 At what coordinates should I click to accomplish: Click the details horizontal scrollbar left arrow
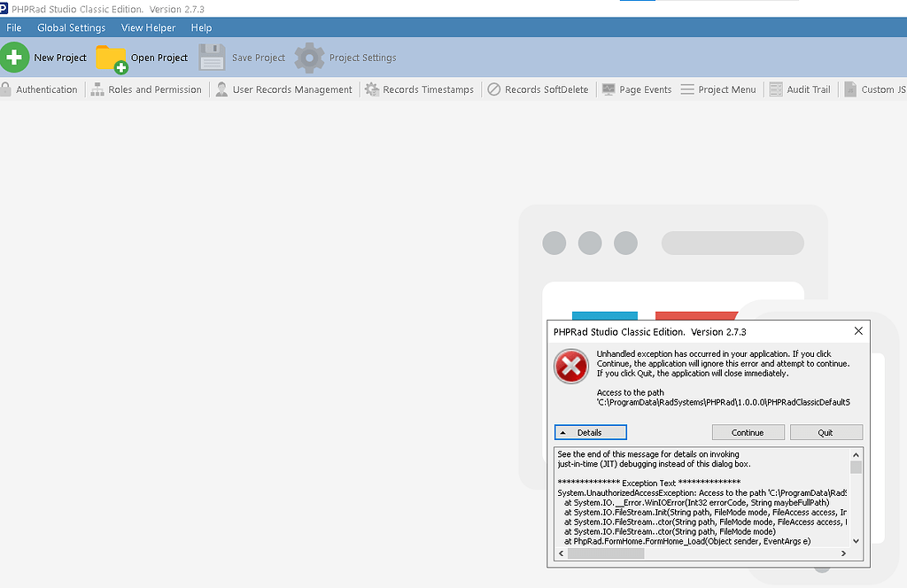(561, 553)
